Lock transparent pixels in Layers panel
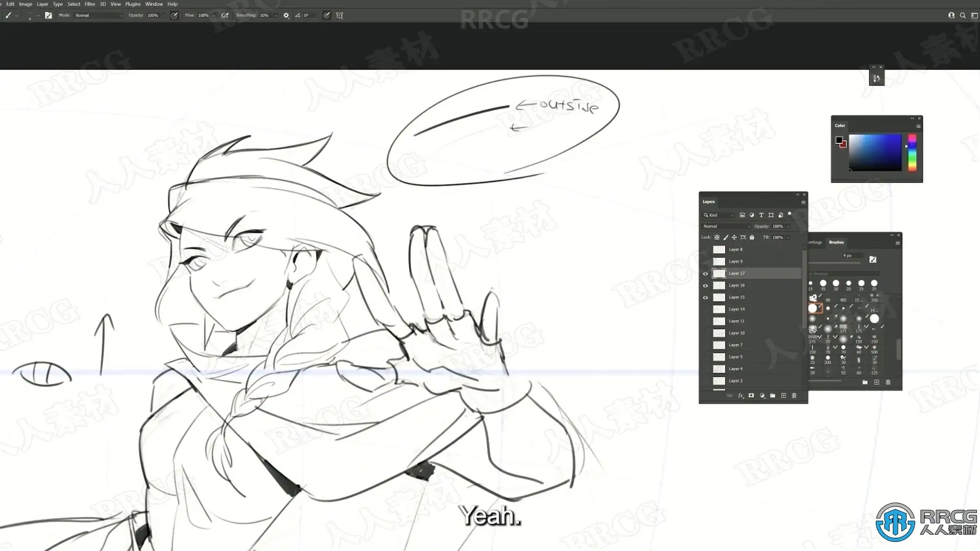Screen dimensions: 980x551 click(x=717, y=237)
